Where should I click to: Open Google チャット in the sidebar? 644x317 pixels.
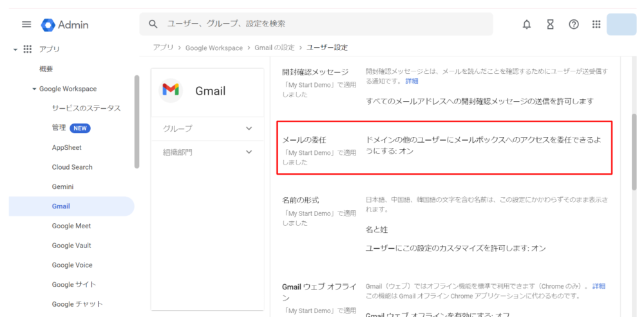(77, 304)
